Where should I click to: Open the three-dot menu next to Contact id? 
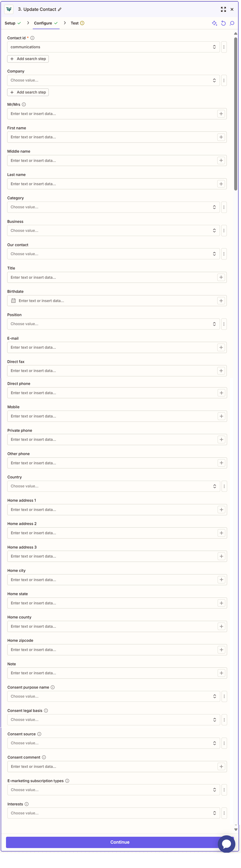point(224,47)
